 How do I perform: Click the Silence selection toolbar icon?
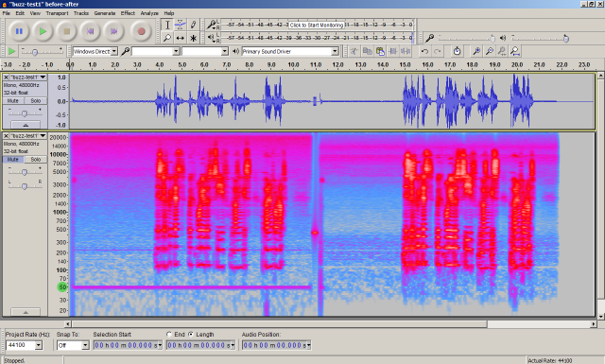(x=406, y=51)
